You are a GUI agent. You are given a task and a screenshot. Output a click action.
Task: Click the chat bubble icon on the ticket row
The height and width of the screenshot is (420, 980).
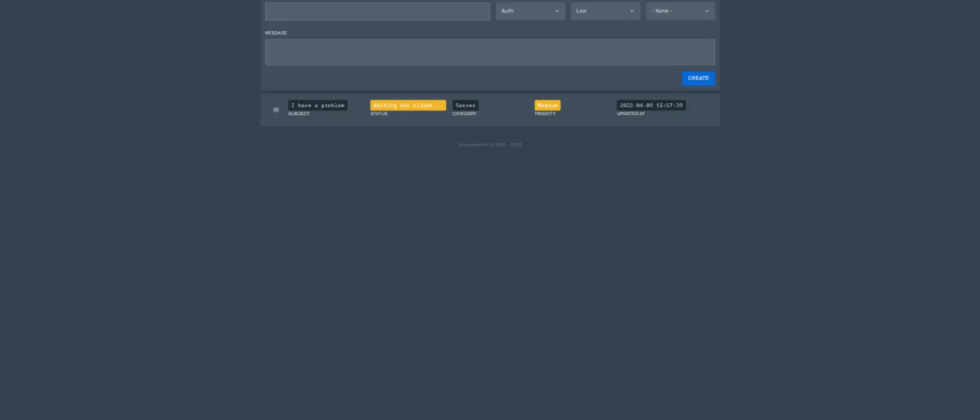(276, 110)
